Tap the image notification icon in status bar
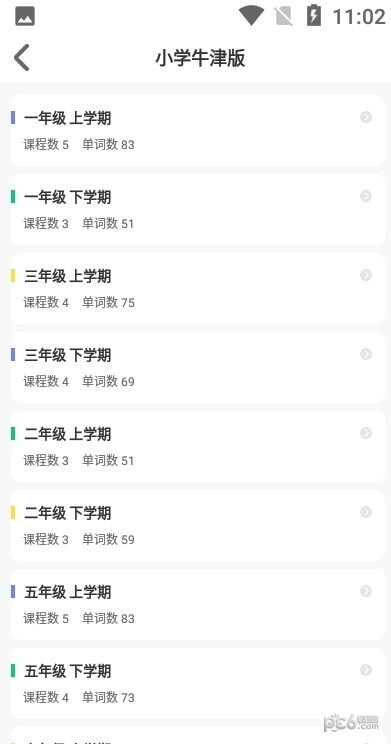The image size is (391, 744). pos(25,16)
